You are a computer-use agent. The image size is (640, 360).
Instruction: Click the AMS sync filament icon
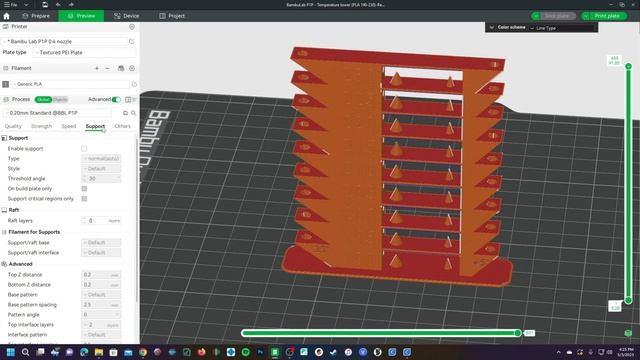(121, 68)
